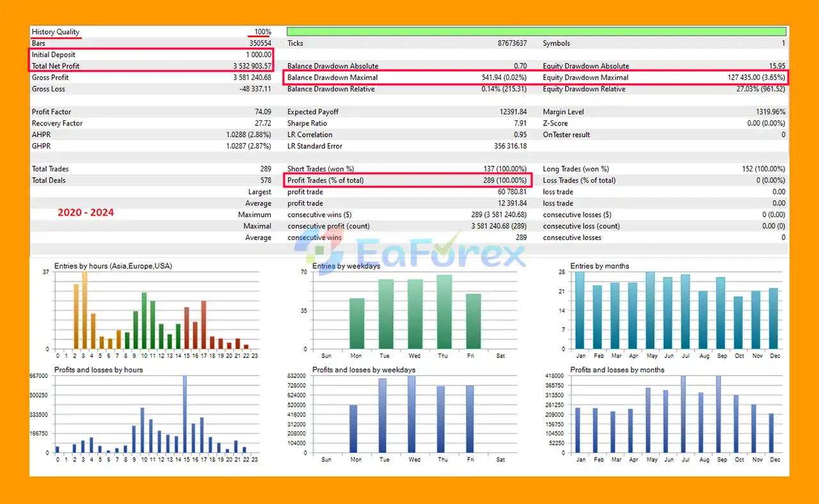Click the hour 3 bar in Entries by hours
The image size is (819, 504).
84,310
